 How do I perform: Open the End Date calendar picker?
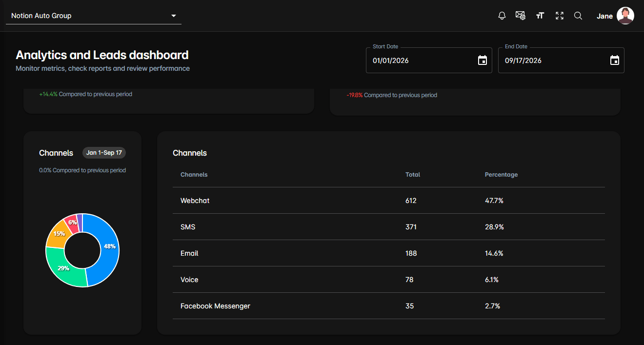(x=615, y=61)
